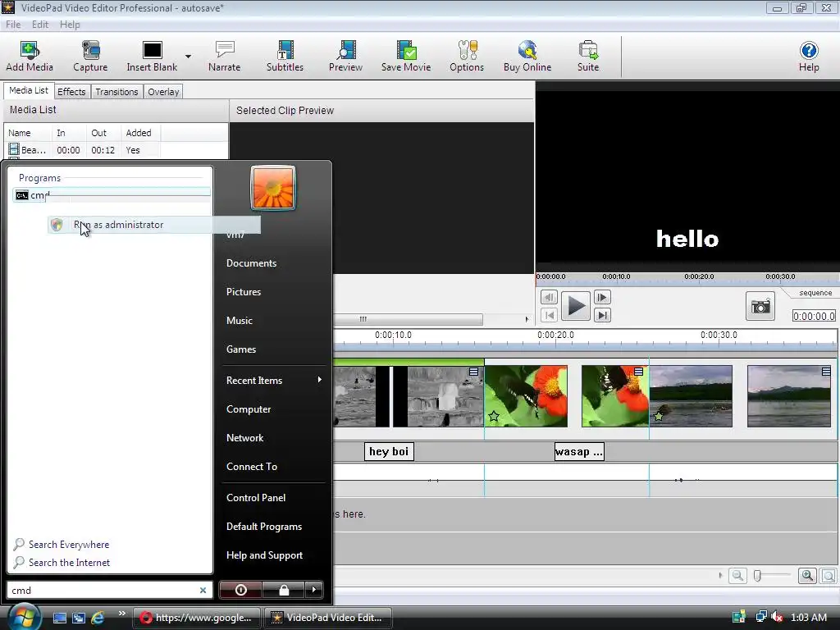Image resolution: width=840 pixels, height=630 pixels.
Task: Open the File menu
Action: 13,24
